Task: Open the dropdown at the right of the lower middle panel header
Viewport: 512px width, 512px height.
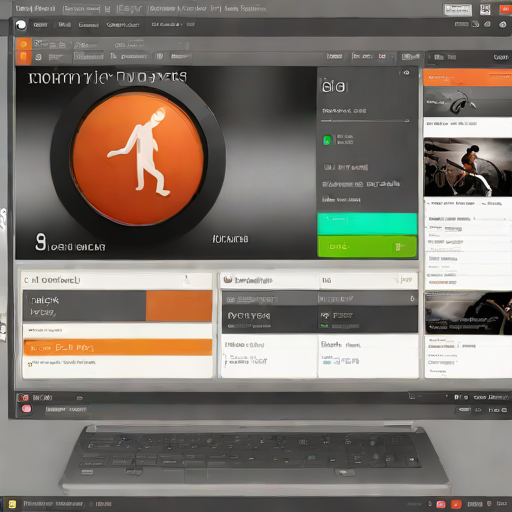Action: click(404, 280)
